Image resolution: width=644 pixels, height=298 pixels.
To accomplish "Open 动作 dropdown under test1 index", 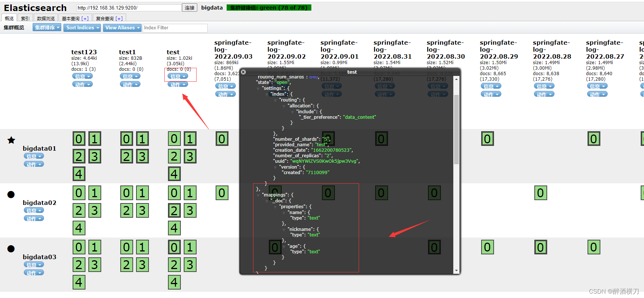I will pyautogui.click(x=130, y=84).
